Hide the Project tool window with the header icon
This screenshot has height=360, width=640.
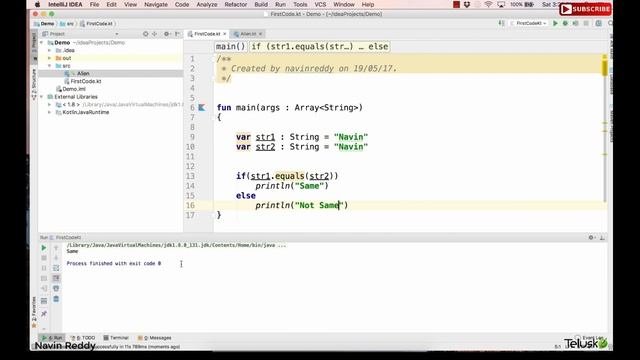(177, 34)
